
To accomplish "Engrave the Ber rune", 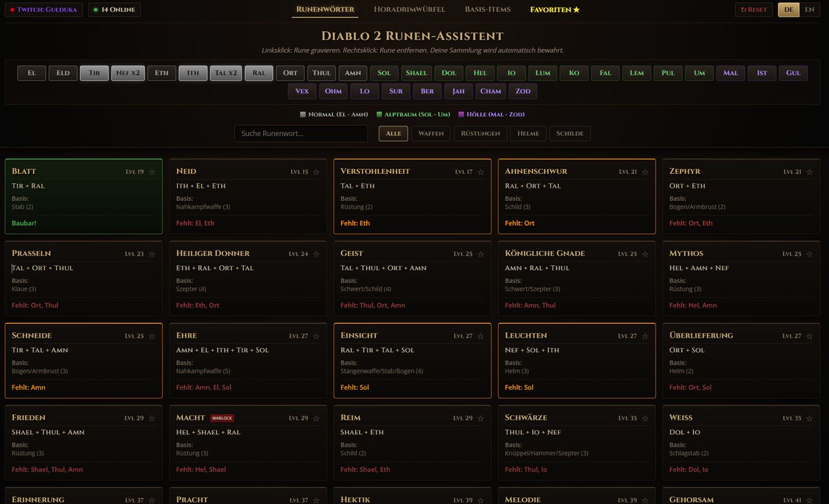I will (x=427, y=91).
